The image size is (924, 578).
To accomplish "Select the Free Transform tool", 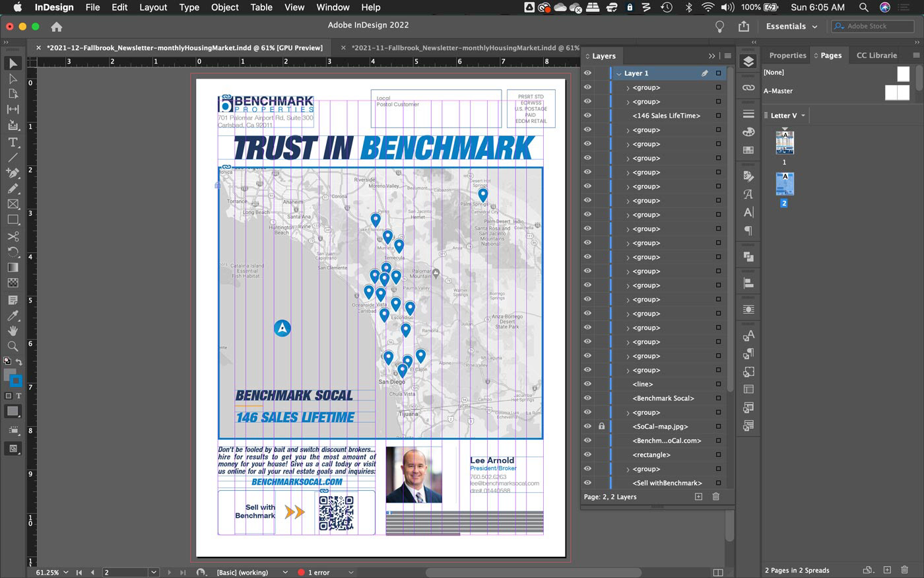I will click(13, 252).
